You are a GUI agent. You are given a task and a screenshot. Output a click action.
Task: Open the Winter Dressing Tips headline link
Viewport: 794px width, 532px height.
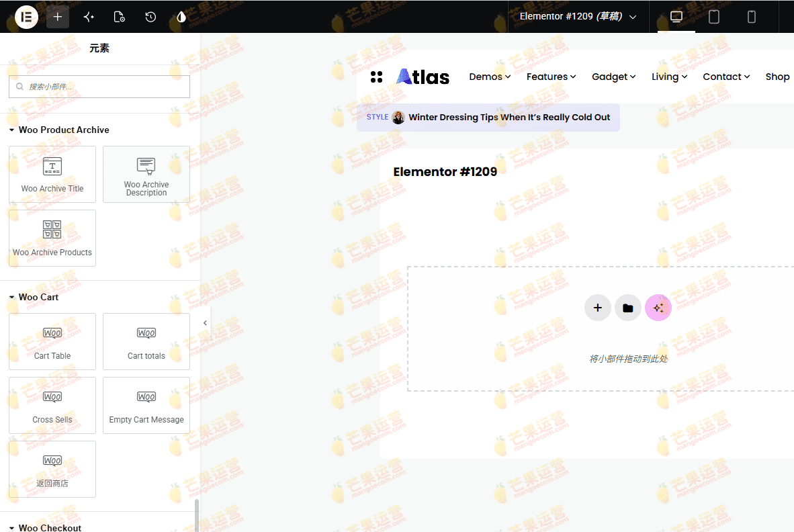click(509, 118)
